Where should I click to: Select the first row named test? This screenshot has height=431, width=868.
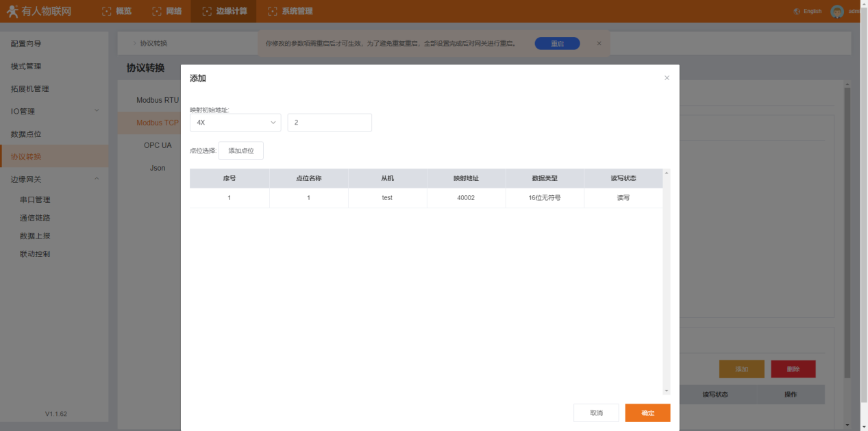pyautogui.click(x=387, y=198)
